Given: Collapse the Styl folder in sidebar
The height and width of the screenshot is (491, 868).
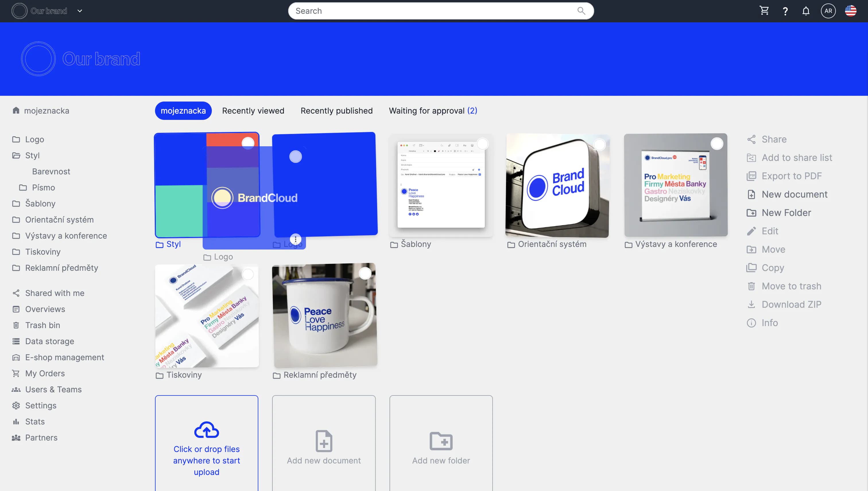Looking at the screenshot, I should click(16, 155).
